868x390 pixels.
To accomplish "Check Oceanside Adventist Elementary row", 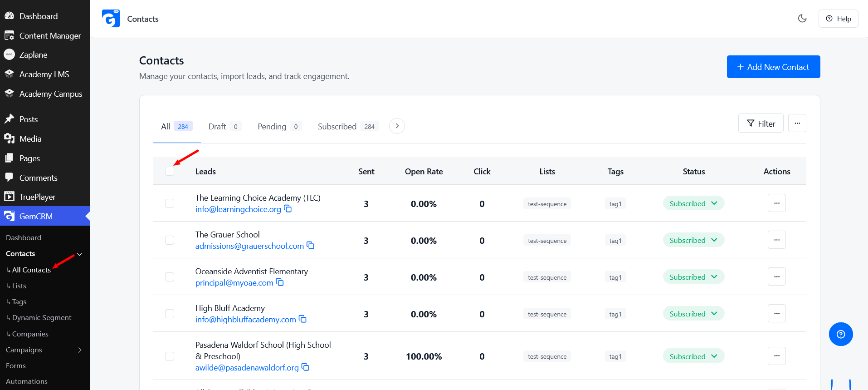I will (170, 277).
